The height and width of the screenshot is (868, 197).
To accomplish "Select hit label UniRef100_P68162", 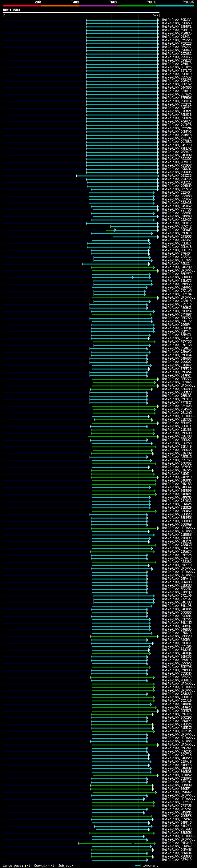I will tap(176, 84).
